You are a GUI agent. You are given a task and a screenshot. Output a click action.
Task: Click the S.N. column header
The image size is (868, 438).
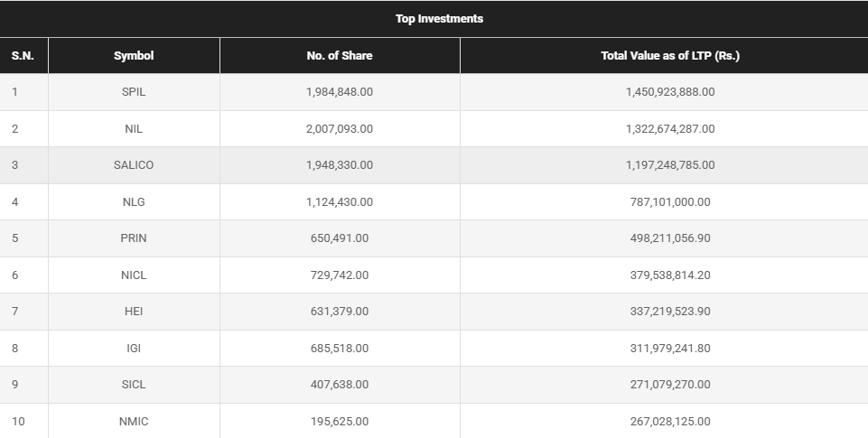coord(23,56)
